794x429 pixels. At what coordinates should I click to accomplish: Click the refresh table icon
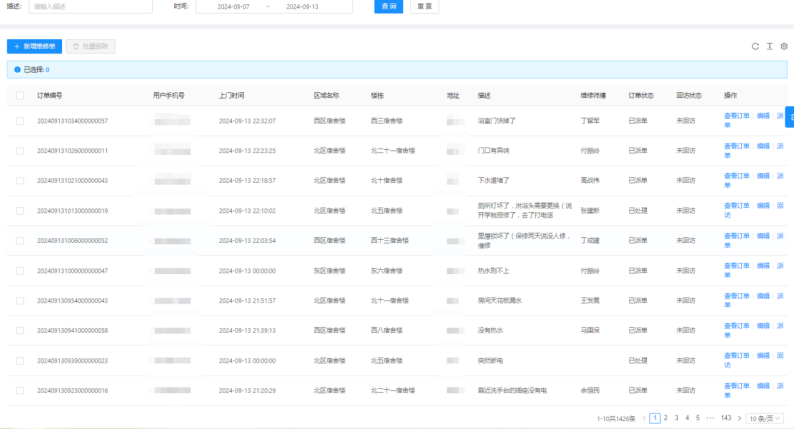point(755,47)
